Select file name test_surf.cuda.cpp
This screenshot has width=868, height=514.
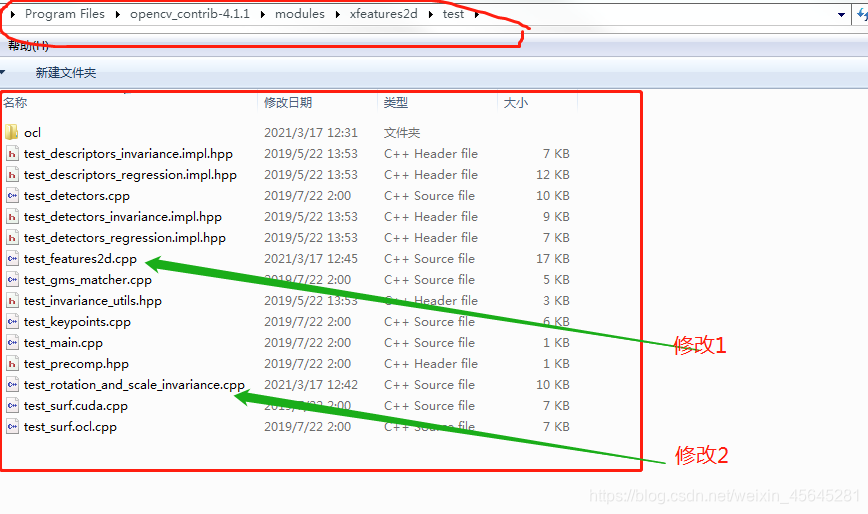(x=75, y=406)
